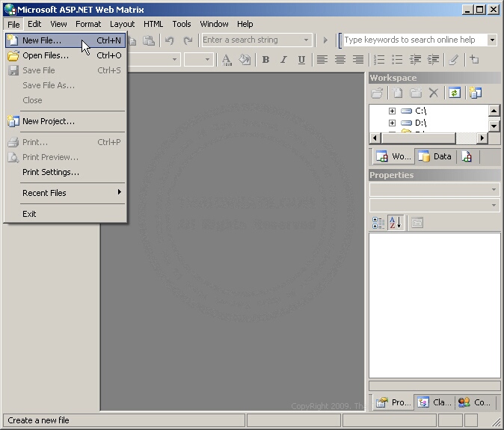Image resolution: width=504 pixels, height=430 pixels.
Task: Switch to the Data tab
Action: point(435,157)
